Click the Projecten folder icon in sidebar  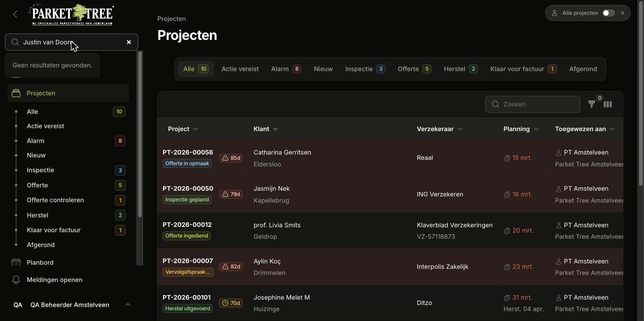point(16,93)
